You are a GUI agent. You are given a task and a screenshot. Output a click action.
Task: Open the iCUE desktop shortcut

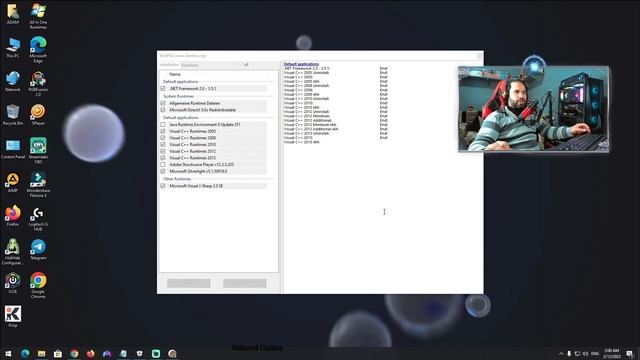click(13, 283)
